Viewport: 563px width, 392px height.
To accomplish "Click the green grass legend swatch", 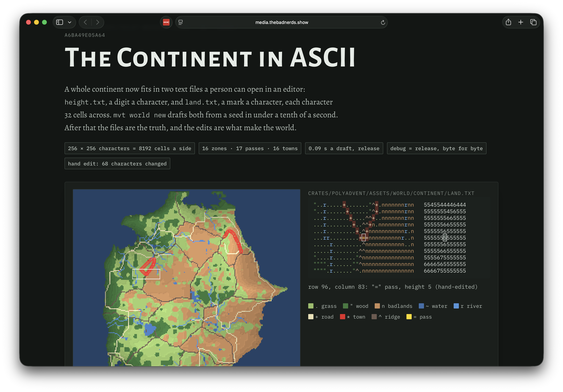I will pyautogui.click(x=311, y=306).
